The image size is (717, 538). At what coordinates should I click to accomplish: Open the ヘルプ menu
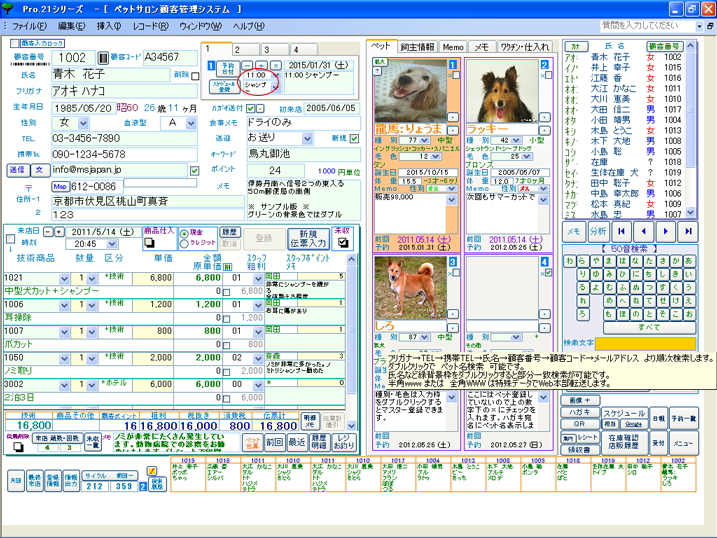pos(248,27)
